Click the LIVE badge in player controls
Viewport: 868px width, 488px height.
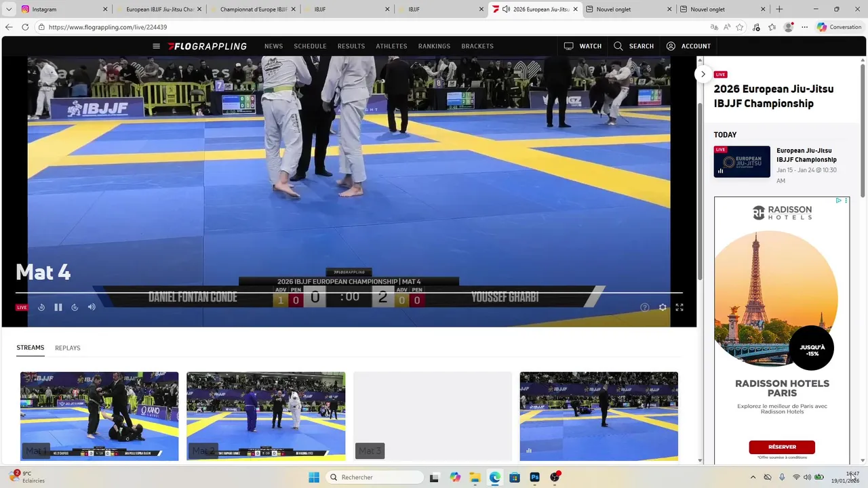click(x=22, y=307)
